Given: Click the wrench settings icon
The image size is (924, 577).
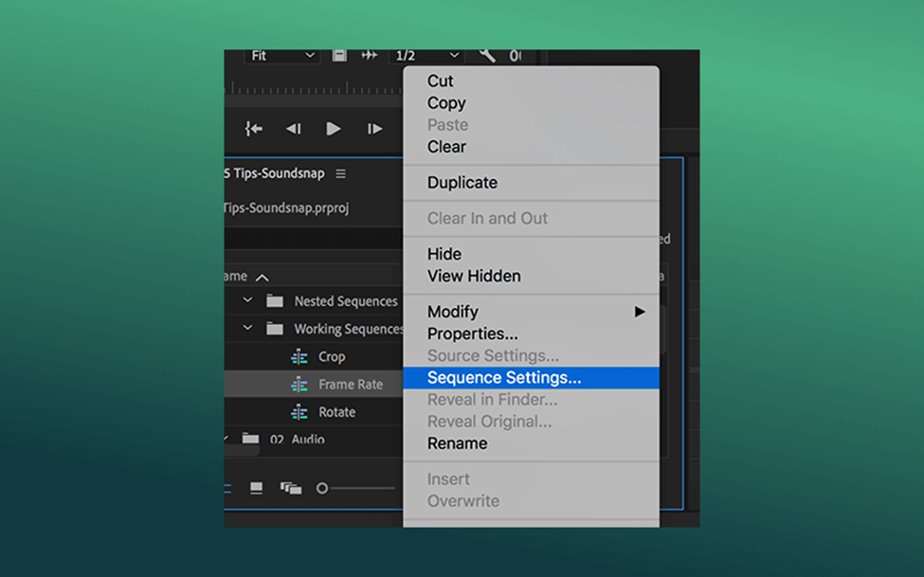Looking at the screenshot, I should point(487,55).
